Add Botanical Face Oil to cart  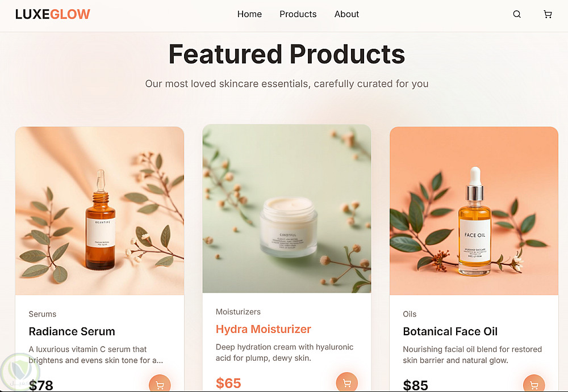coord(534,385)
